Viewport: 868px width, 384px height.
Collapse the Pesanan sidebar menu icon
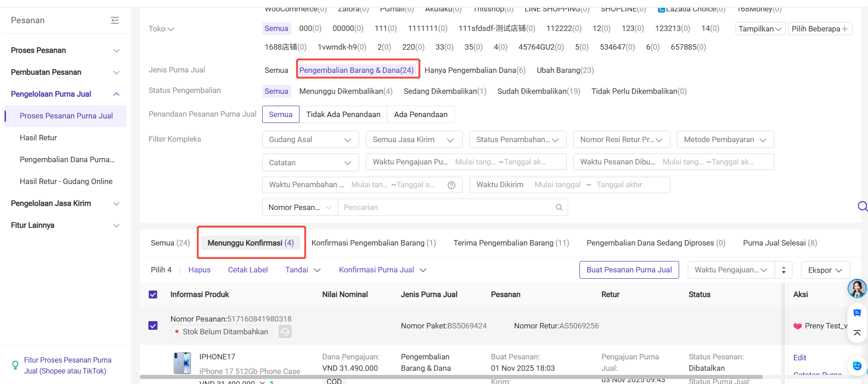click(115, 20)
